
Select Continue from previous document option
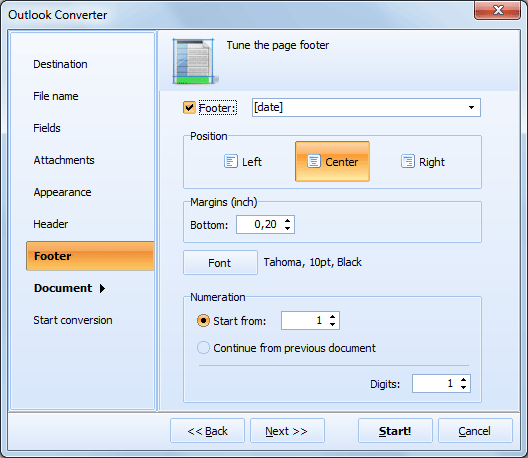tap(203, 348)
